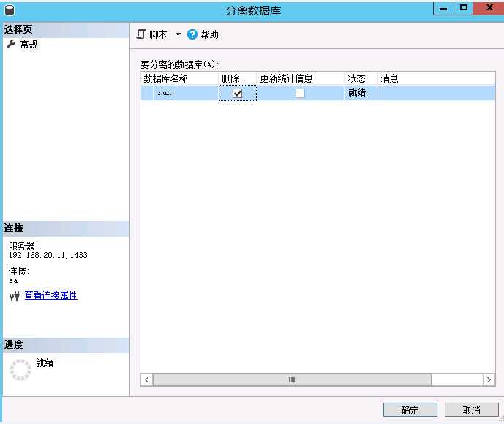Maximize the 分离数据库 window

coord(463,8)
